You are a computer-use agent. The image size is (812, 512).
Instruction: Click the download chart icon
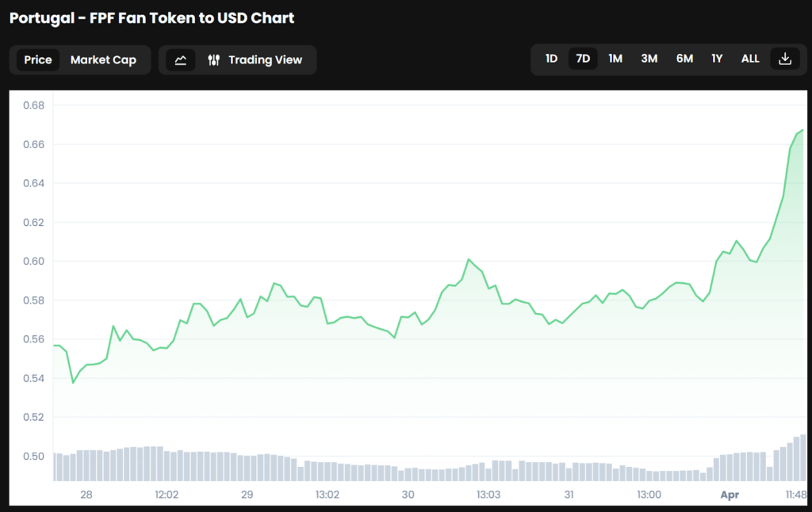(x=784, y=59)
